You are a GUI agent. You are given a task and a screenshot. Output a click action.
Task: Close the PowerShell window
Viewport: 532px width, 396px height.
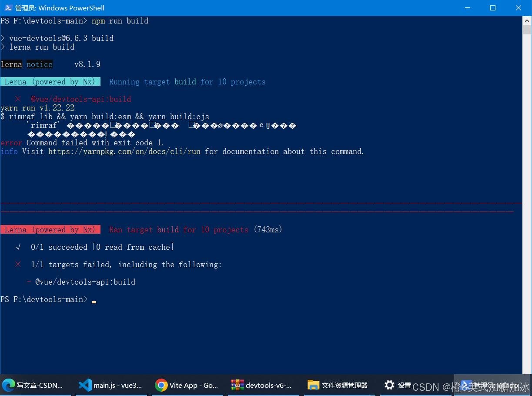(519, 8)
